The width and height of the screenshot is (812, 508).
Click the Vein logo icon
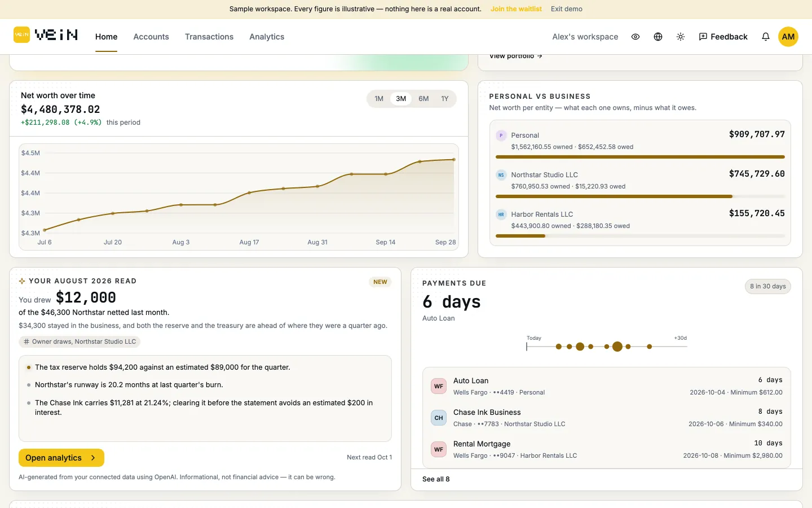tap(21, 35)
